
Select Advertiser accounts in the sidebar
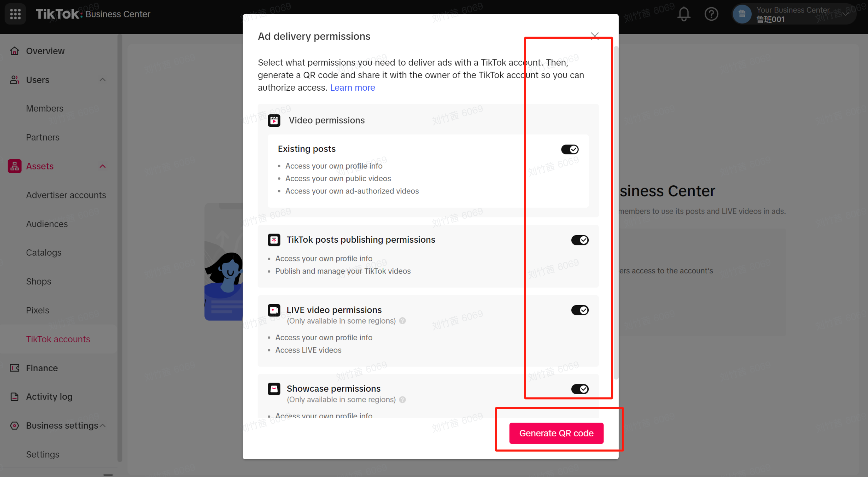66,195
